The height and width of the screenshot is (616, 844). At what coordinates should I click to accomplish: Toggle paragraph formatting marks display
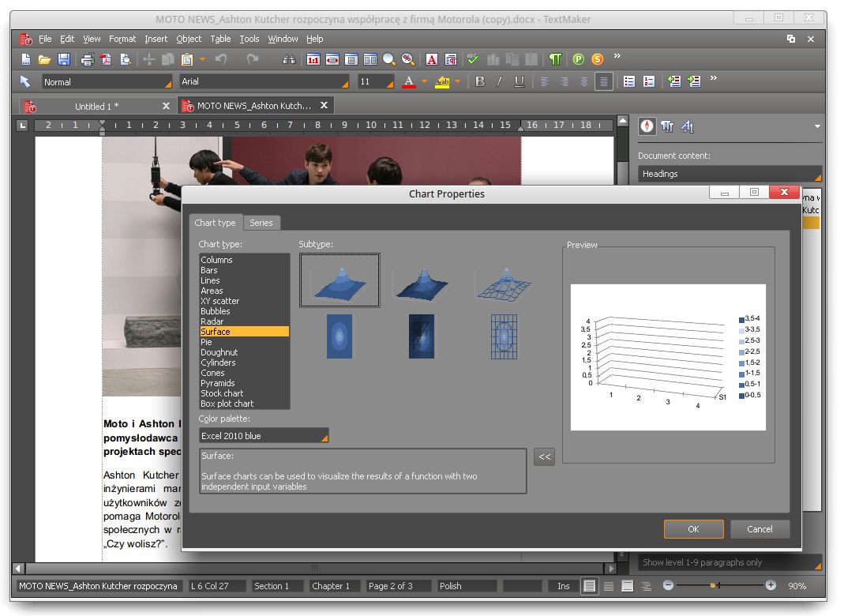557,58
